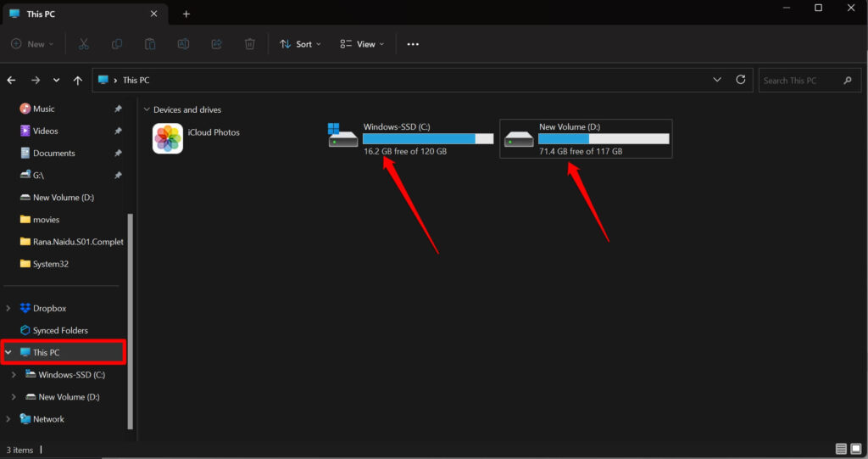Click the Copy icon in toolbar
The height and width of the screenshot is (459, 868).
tap(117, 44)
